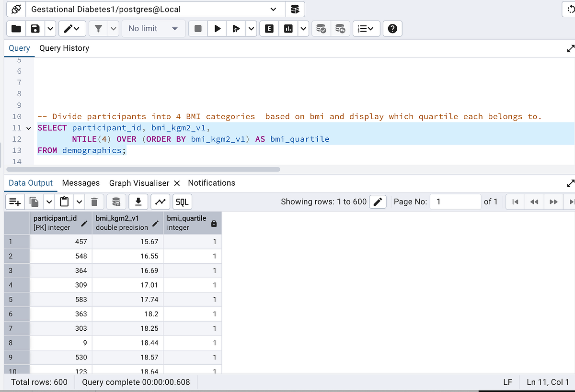This screenshot has height=392, width=575.
Task: Delete selected rows with trash icon
Action: click(94, 202)
